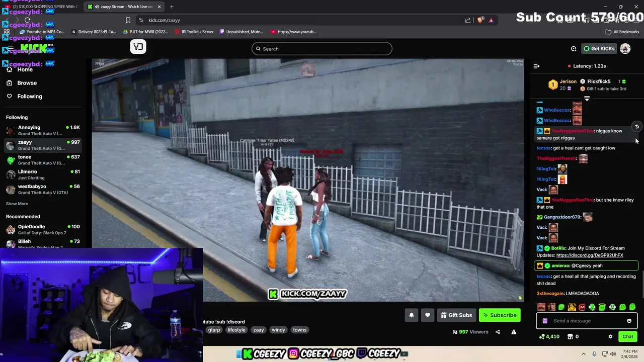Open the emoji picker in message box
This screenshot has height=362, width=644.
click(x=629, y=321)
